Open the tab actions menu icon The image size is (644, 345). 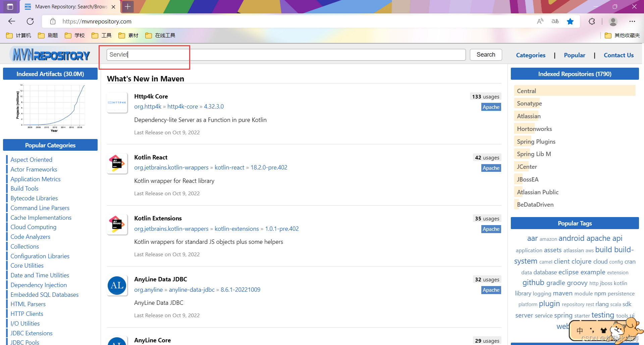click(x=10, y=6)
